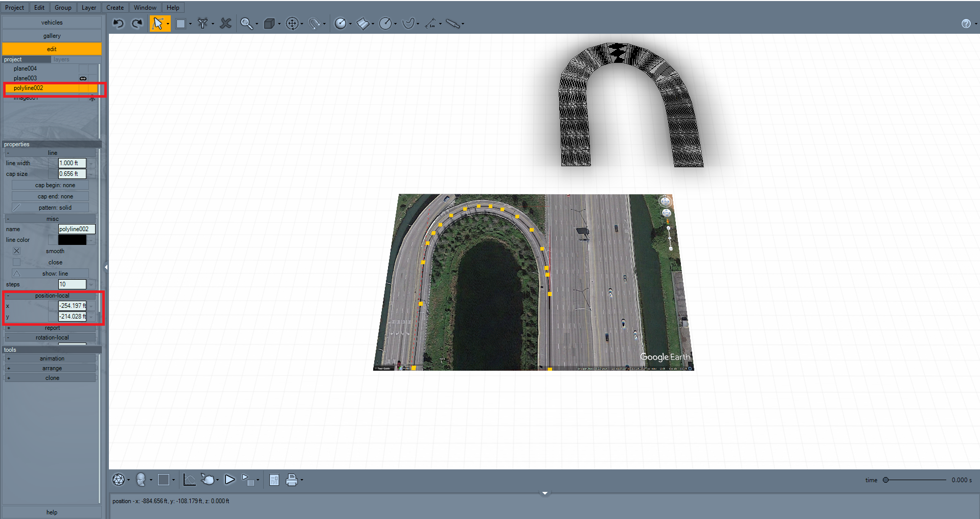Open the Layer menu
The image size is (980, 519).
point(89,8)
